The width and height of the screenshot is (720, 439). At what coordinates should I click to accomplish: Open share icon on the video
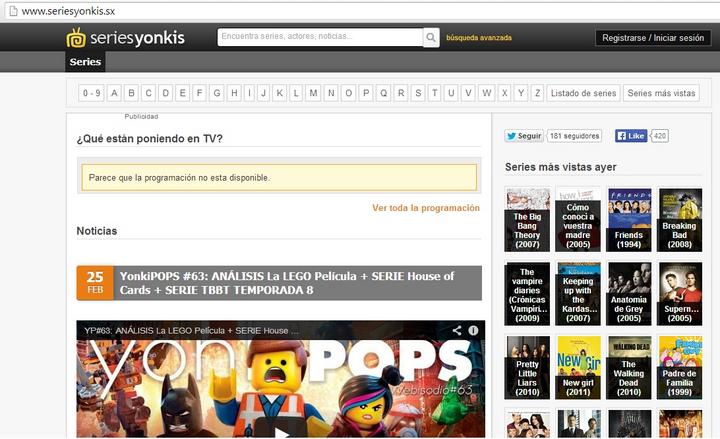457,330
